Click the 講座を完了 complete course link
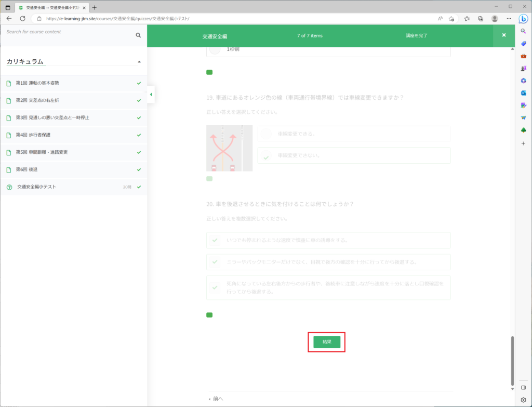Screen dimensions: 532x407 click(x=417, y=36)
